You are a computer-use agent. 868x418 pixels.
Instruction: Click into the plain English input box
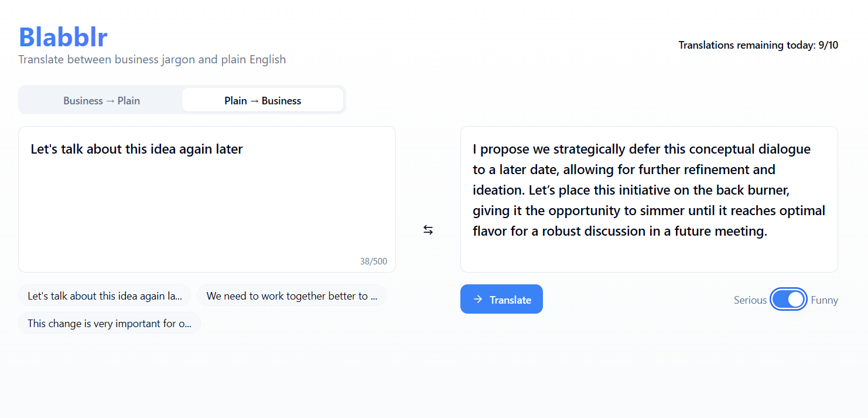coord(207,205)
